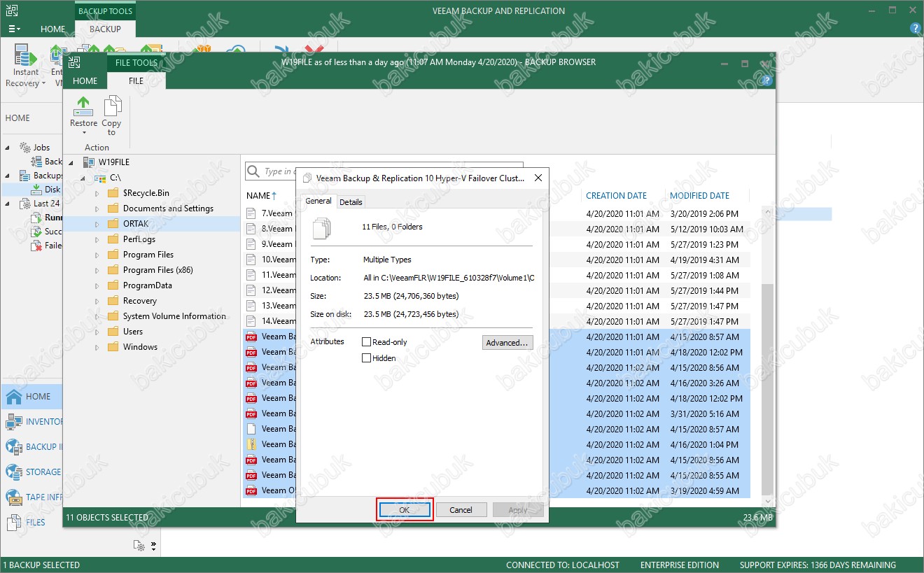This screenshot has height=573, width=924.
Task: Click the Success green status icon
Action: pyautogui.click(x=37, y=232)
